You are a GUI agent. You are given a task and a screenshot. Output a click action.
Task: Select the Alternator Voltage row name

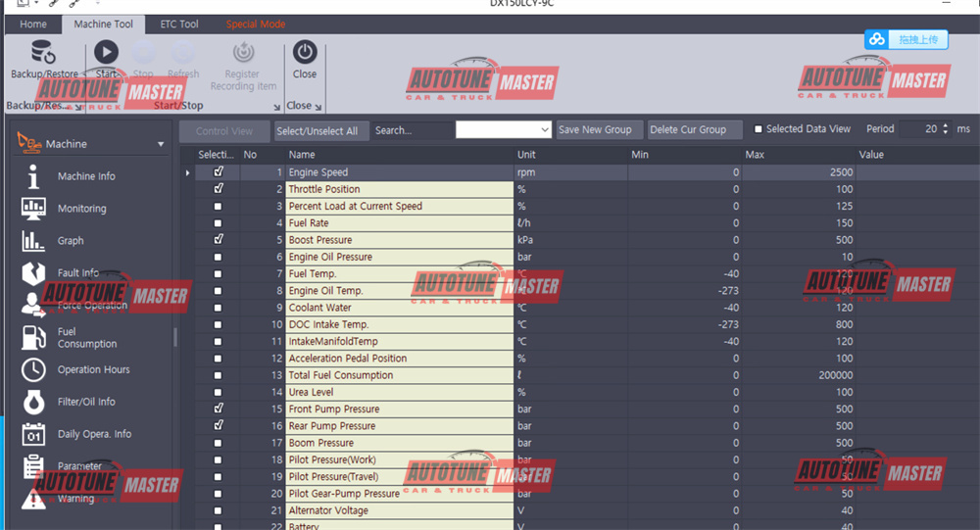(x=399, y=510)
